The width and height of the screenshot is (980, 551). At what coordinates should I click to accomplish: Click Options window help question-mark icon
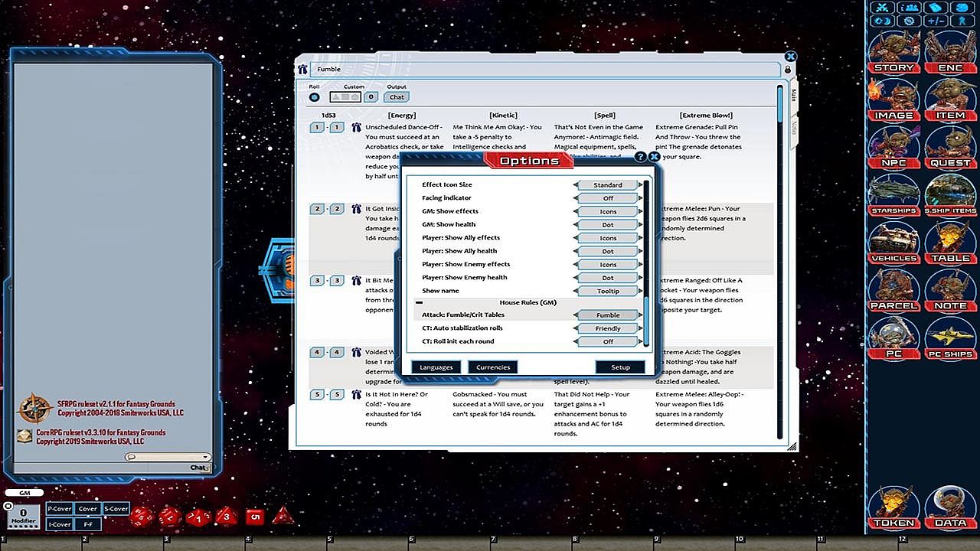click(641, 157)
